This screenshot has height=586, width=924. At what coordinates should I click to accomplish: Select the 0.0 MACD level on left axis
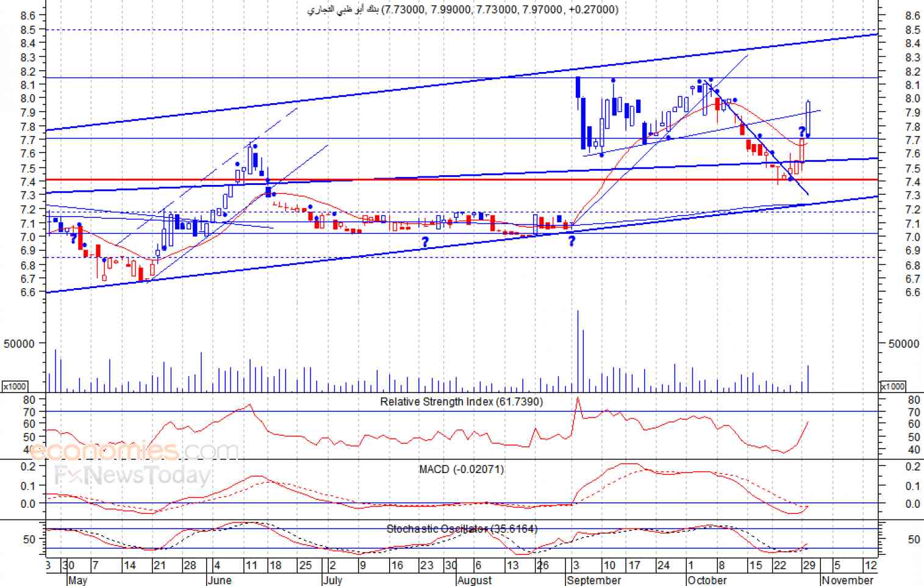[28, 504]
